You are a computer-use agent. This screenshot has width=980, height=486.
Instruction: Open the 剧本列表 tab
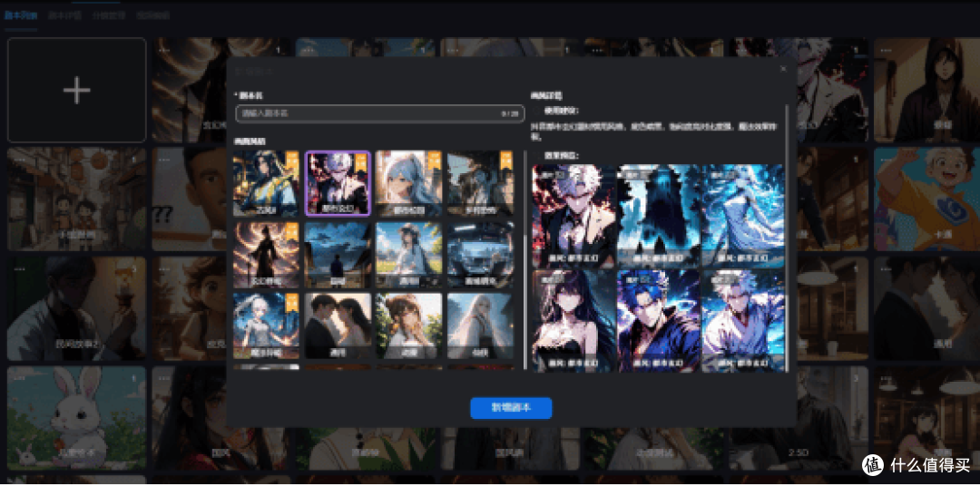(x=21, y=15)
